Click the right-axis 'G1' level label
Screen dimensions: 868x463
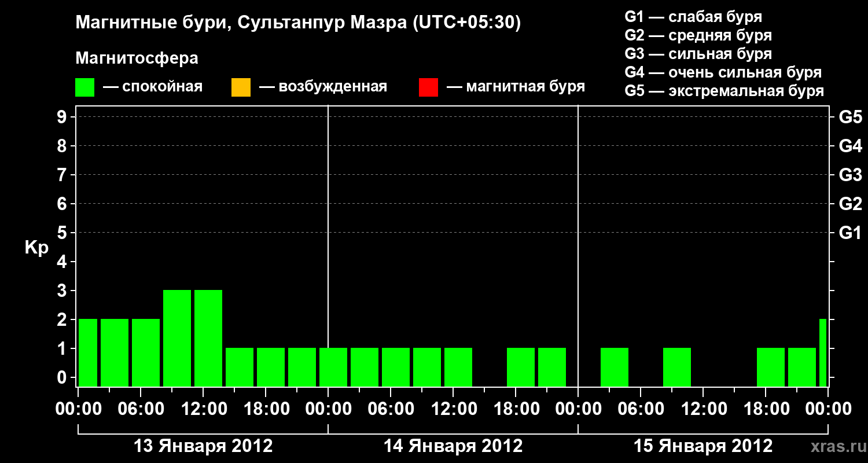pos(850,233)
